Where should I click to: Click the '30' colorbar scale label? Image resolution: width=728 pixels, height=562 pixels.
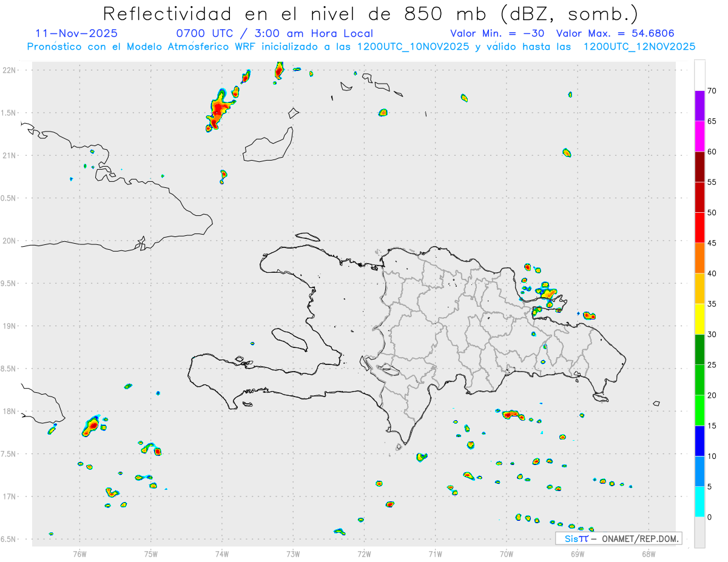click(x=712, y=335)
